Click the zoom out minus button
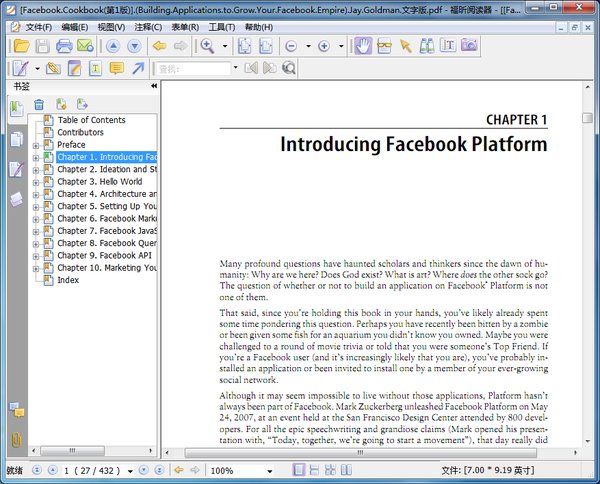Screen dimensions: 600x484 (x=291, y=46)
